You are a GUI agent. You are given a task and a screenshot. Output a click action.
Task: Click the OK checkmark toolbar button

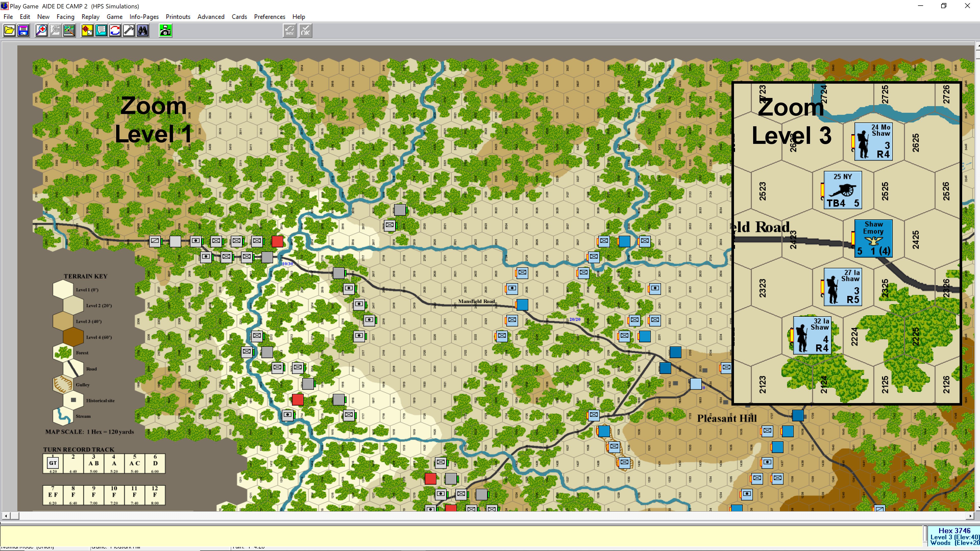point(305,30)
